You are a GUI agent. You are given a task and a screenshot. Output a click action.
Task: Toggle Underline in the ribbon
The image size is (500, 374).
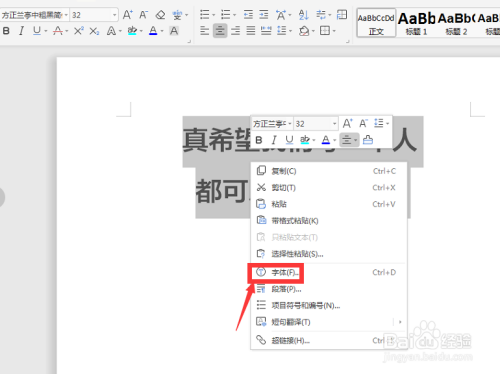pyautogui.click(x=37, y=31)
